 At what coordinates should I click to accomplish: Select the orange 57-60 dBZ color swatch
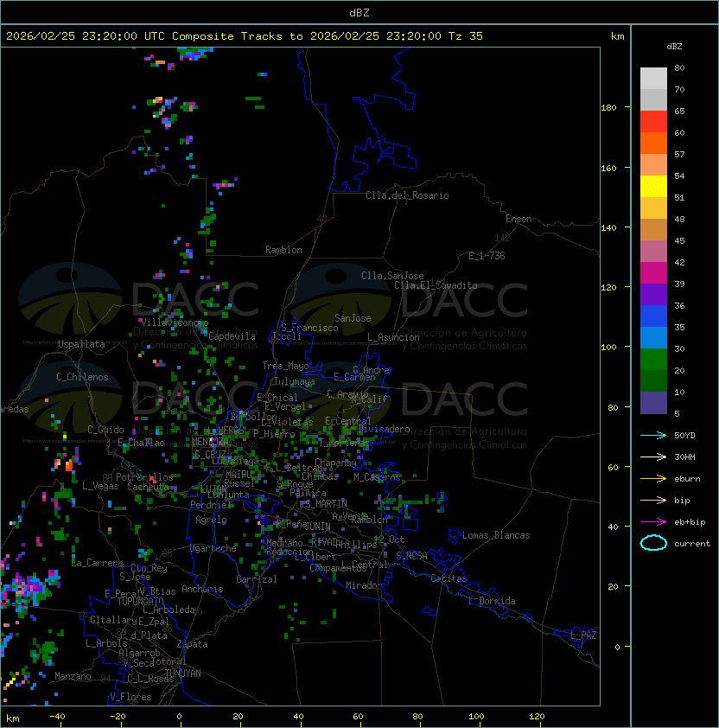pos(653,143)
